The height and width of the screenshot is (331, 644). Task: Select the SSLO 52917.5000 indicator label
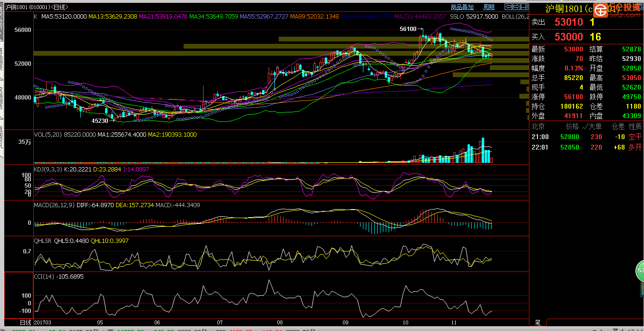[474, 16]
